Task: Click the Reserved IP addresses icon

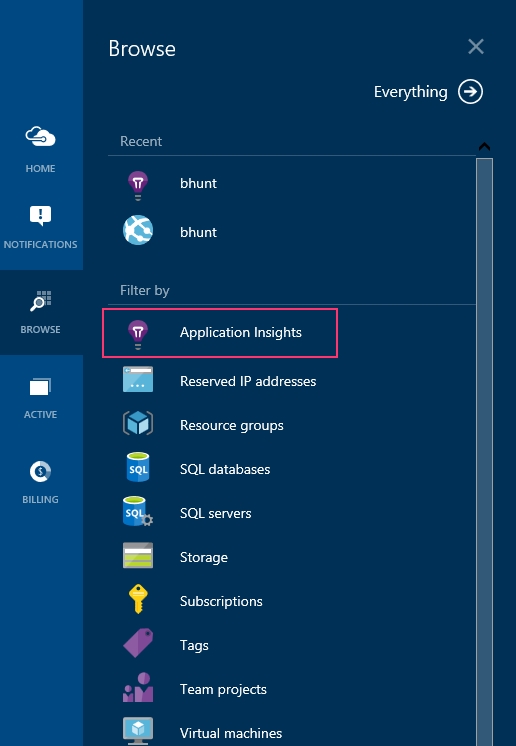Action: point(138,379)
